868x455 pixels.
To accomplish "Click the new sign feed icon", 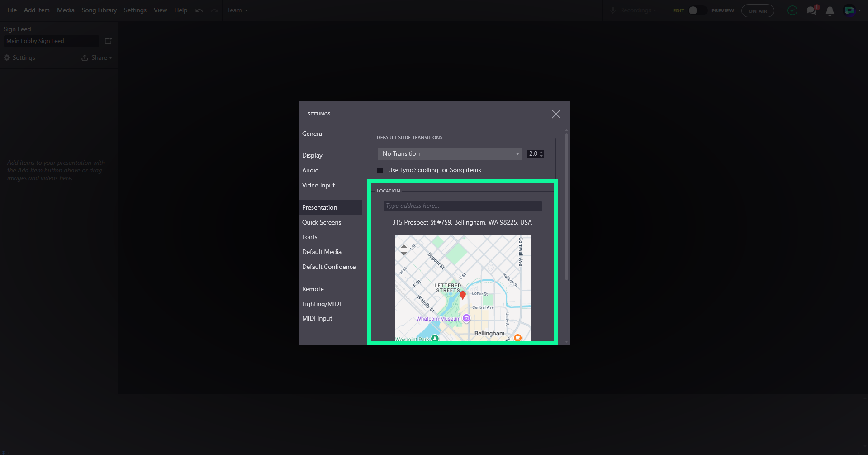I will pos(108,41).
